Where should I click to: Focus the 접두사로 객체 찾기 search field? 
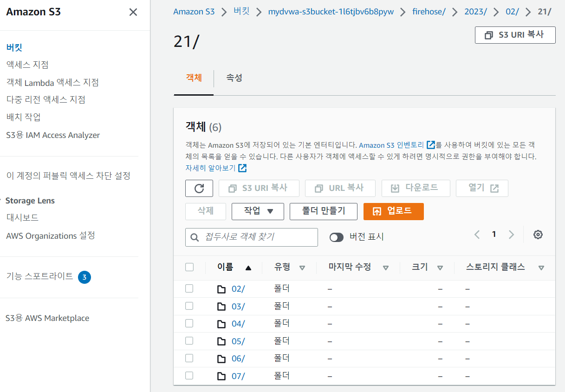coord(252,237)
